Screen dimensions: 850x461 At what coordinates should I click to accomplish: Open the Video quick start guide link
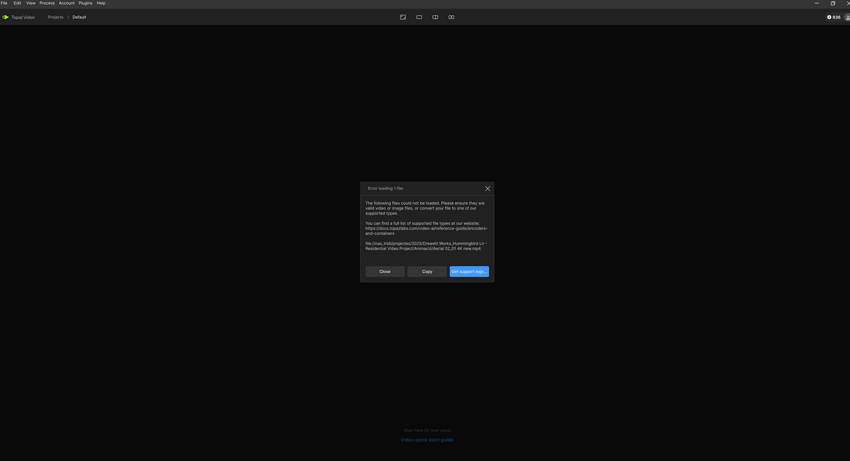(427, 440)
